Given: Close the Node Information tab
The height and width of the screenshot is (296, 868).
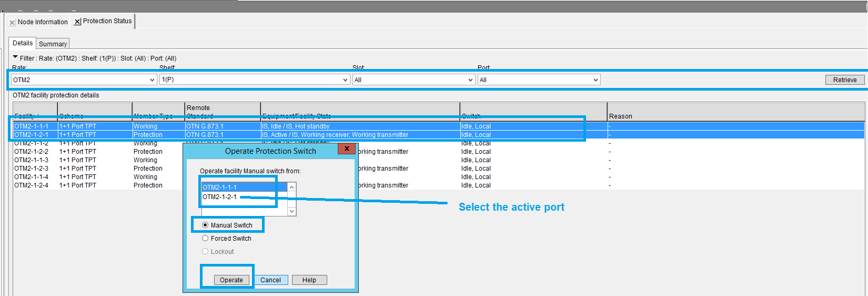Looking at the screenshot, I should tap(12, 23).
